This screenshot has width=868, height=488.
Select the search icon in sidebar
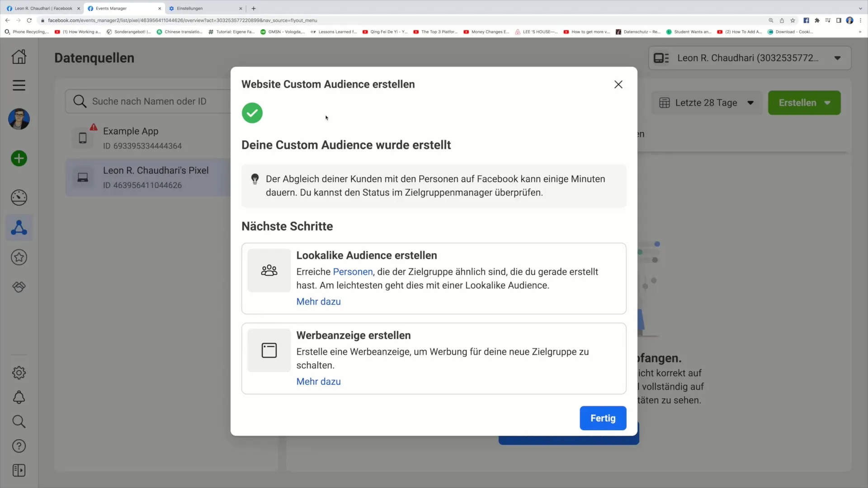19,422
